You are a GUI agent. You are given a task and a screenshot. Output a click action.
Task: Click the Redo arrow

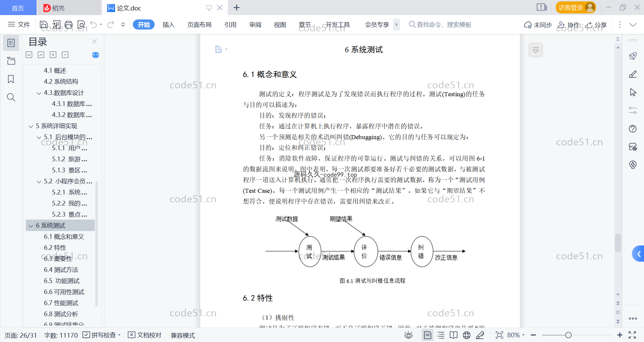click(x=111, y=24)
